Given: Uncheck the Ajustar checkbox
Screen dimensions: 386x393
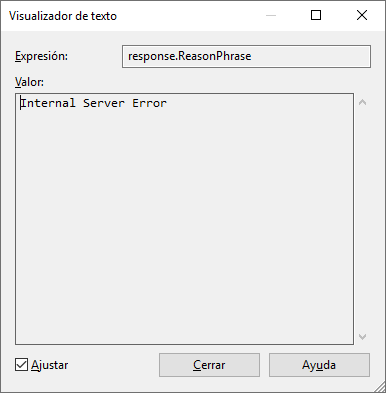Looking at the screenshot, I should click(21, 365).
